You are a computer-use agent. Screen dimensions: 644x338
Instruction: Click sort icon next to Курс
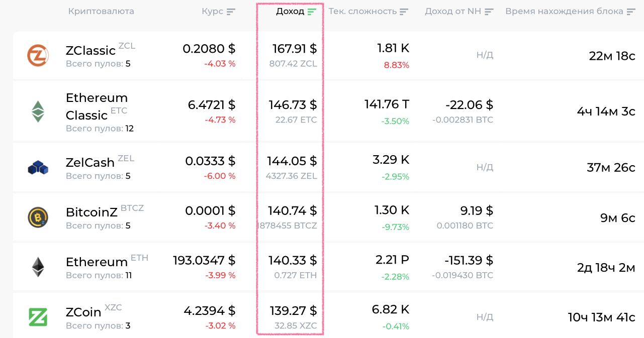click(231, 12)
